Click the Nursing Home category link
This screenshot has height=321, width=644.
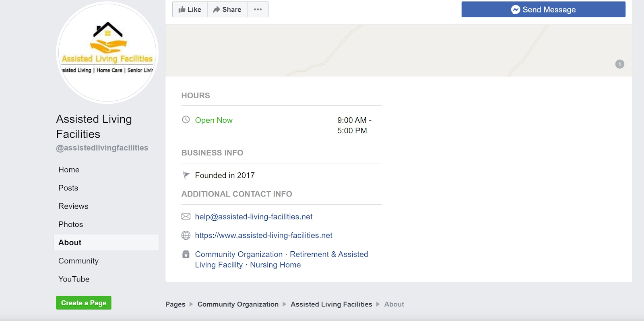[x=275, y=265]
